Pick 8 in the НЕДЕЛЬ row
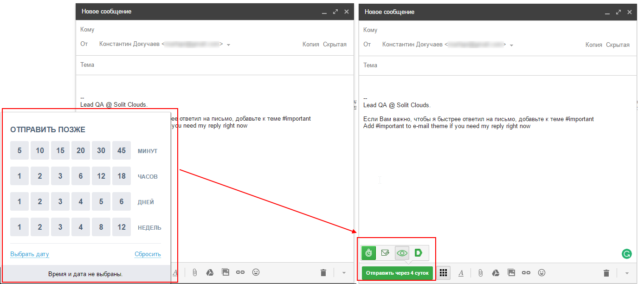The image size is (644, 284). click(101, 227)
